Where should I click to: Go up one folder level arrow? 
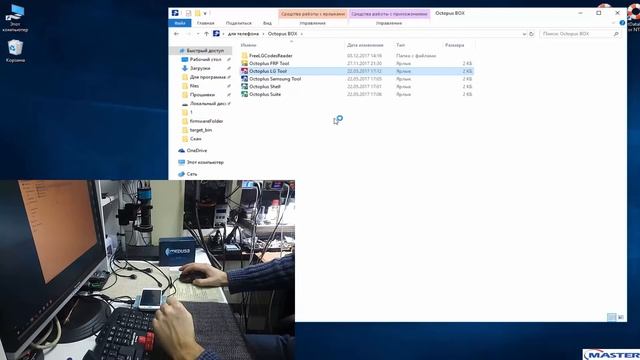tap(207, 34)
